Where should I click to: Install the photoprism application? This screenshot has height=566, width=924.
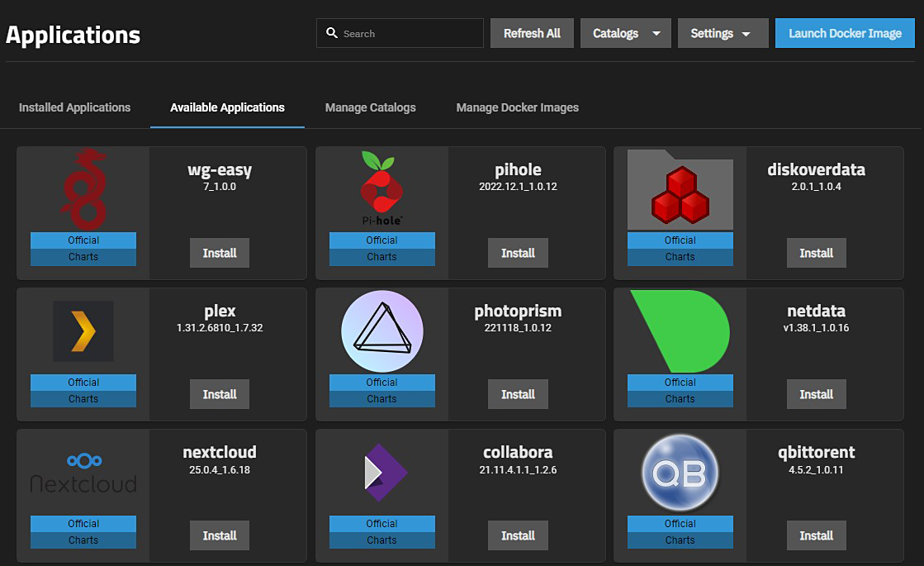tap(518, 394)
